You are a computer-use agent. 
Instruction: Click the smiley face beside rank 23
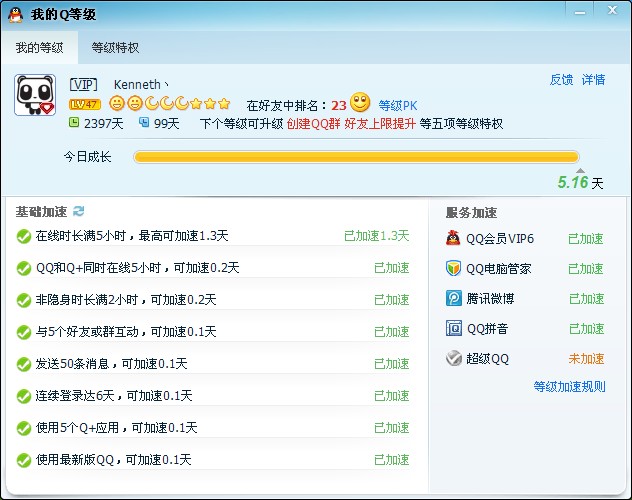pyautogui.click(x=360, y=102)
